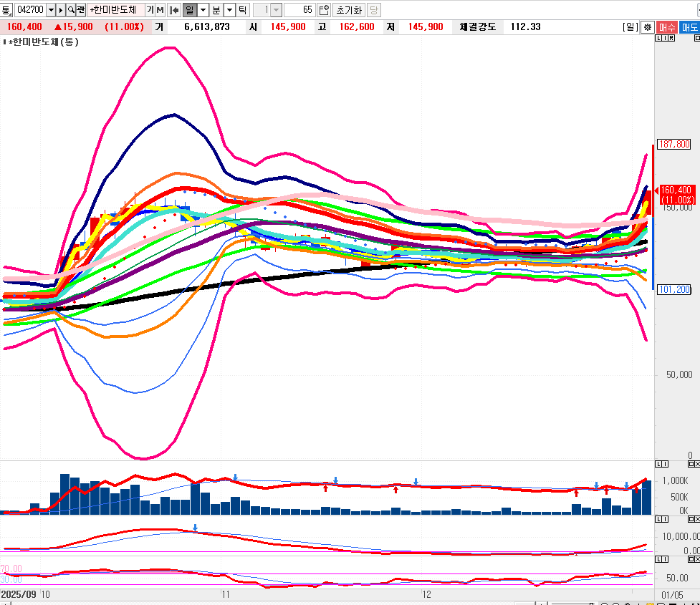Click the jump-to-start arrow icon
Screen dimensions: 700x605
click(173, 10)
